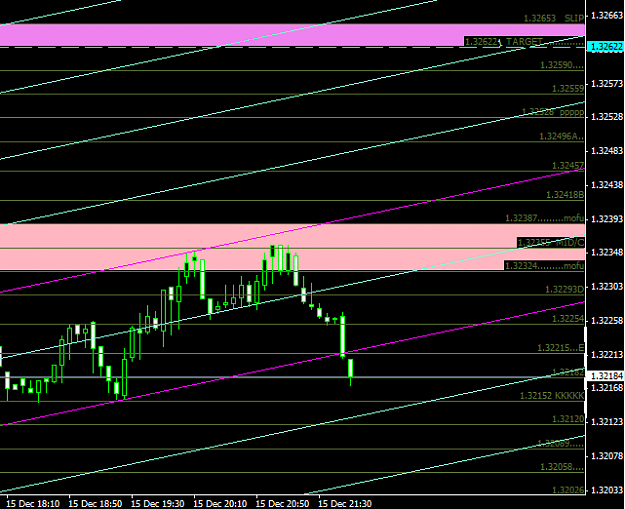Click the cyan 1.32622 price tag

[x=606, y=47]
